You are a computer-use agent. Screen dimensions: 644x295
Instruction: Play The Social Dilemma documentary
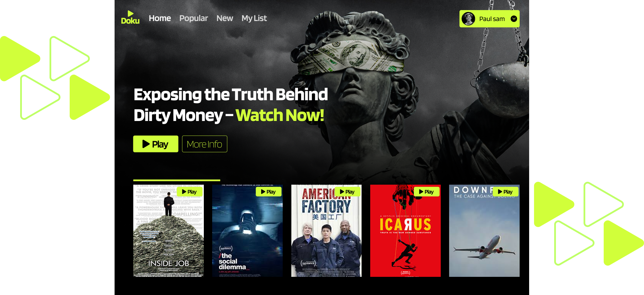(269, 192)
